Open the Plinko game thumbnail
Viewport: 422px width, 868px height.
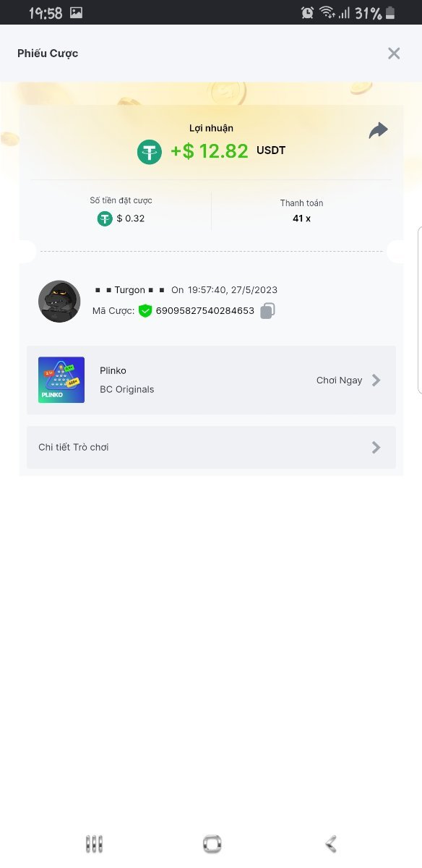(61, 380)
